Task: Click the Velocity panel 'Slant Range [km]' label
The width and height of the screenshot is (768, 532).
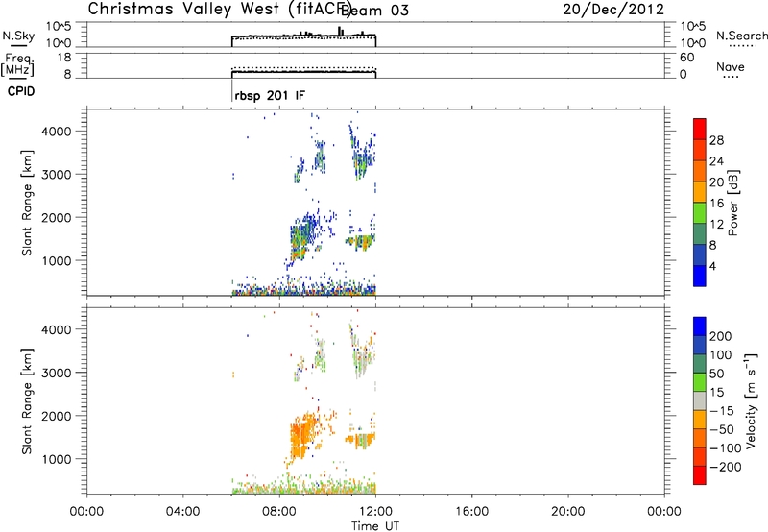Action: tap(27, 401)
